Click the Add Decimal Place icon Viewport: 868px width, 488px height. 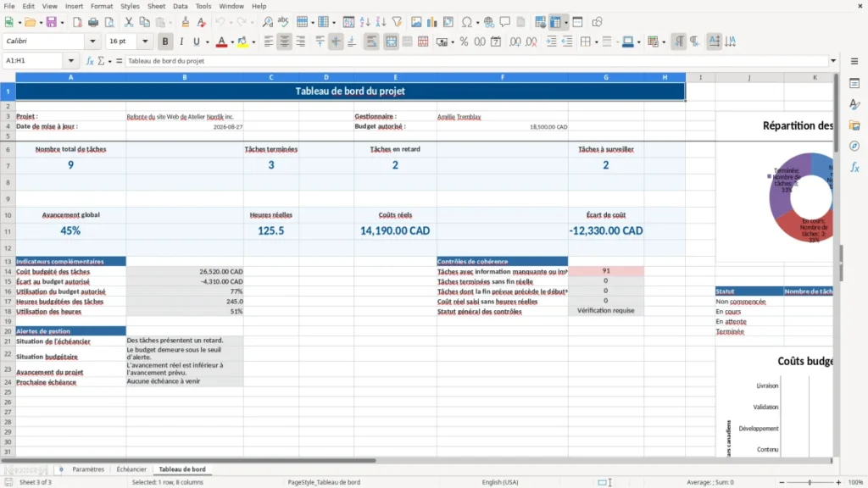pyautogui.click(x=515, y=42)
